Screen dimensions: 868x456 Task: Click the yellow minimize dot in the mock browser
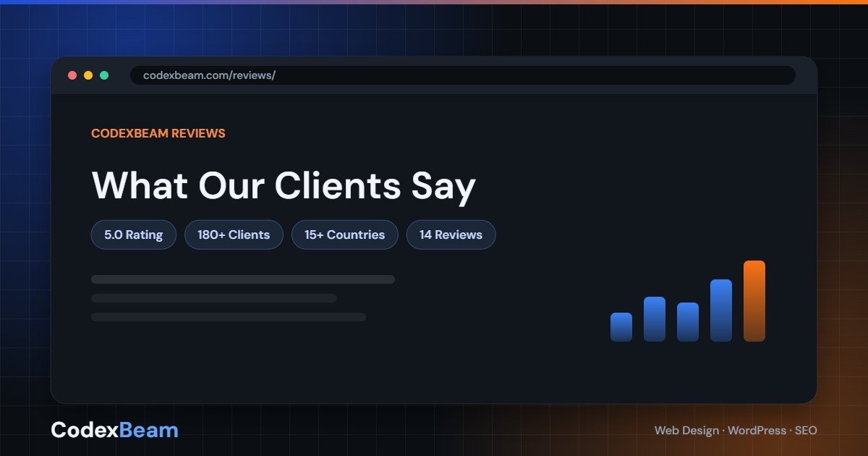click(x=88, y=75)
